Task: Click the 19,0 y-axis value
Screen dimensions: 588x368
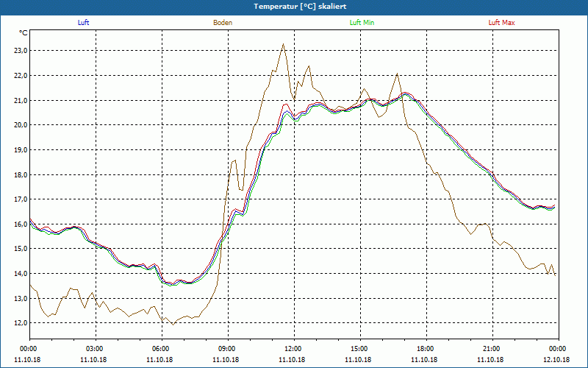Action: [x=20, y=150]
